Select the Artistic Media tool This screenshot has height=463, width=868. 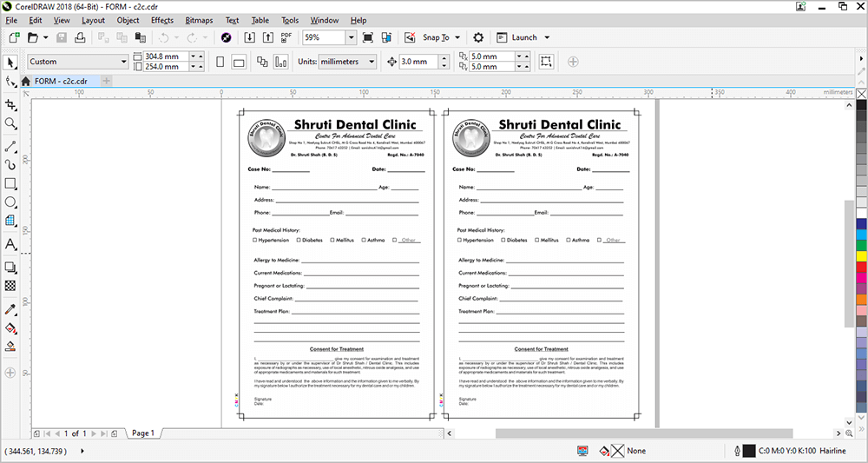pyautogui.click(x=10, y=164)
